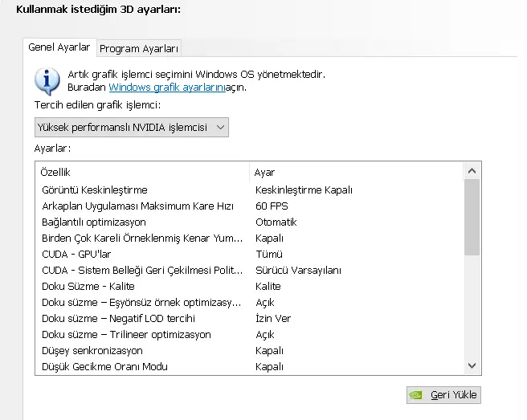Click Kapalı value for Birden Çok Kareli row
This screenshot has width=527, height=420.
click(x=269, y=239)
